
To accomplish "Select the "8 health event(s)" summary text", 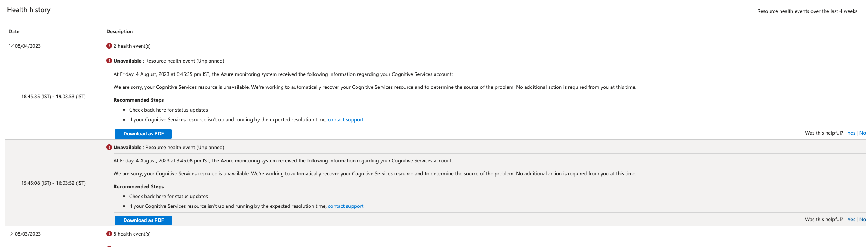I will pyautogui.click(x=132, y=234).
